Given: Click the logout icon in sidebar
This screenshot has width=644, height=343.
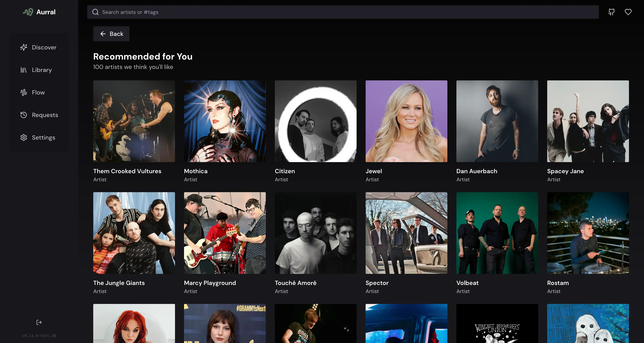Looking at the screenshot, I should click(x=39, y=322).
